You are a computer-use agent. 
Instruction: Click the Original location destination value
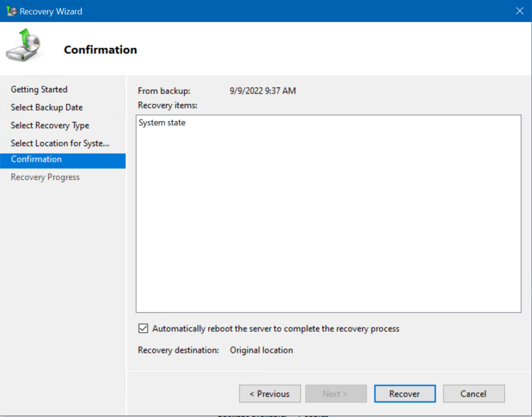pos(261,350)
